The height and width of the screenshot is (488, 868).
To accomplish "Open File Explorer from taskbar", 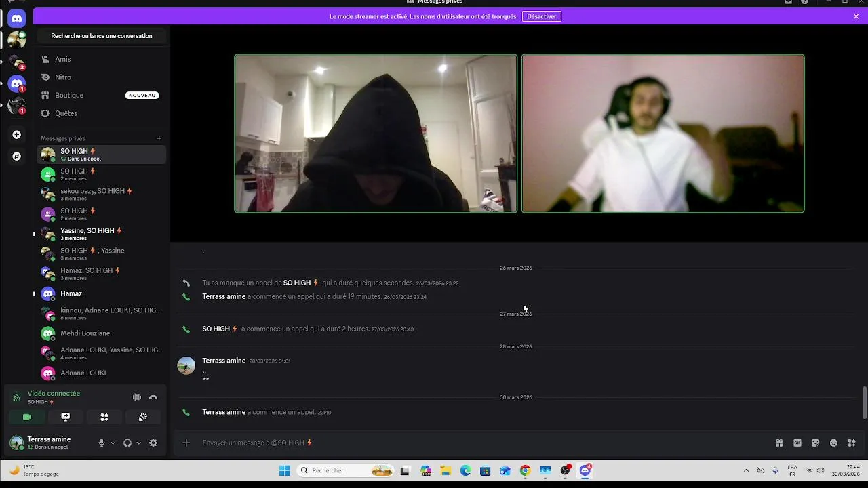I will [446, 470].
